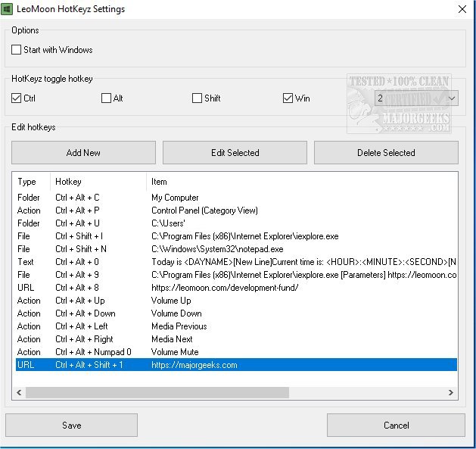476x449 pixels.
Task: Check the Shift modifier checkbox
Action: 197,98
